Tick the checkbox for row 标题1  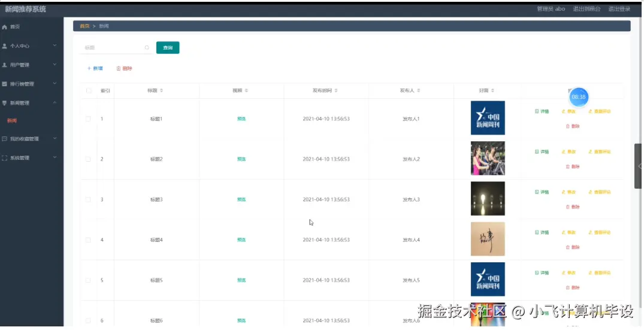[88, 119]
